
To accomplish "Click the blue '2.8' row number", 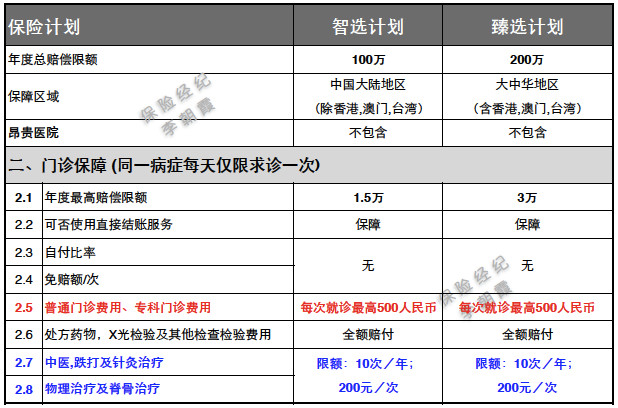I will point(24,389).
